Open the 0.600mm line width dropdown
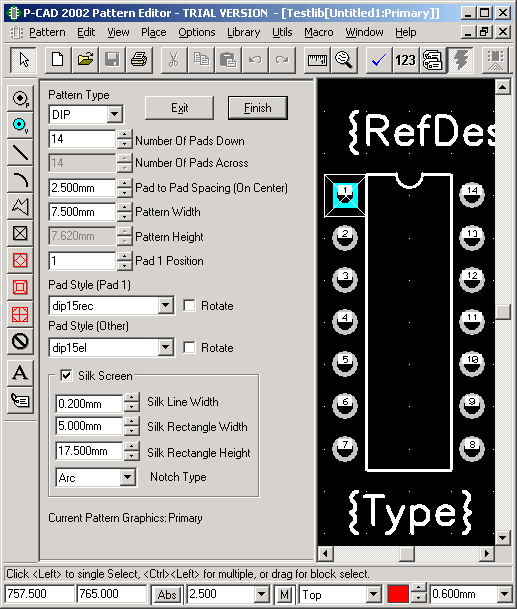Screen dimensions: 517x609 (504, 594)
